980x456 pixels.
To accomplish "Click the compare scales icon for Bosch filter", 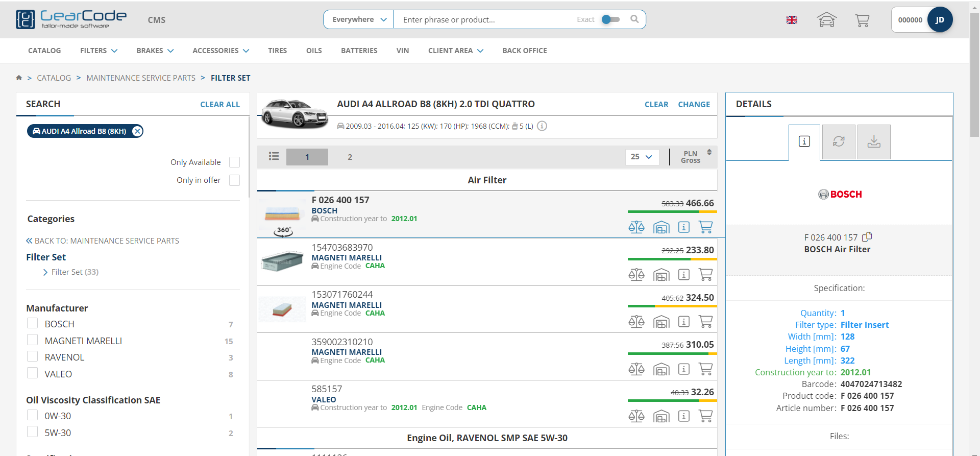I will point(636,227).
